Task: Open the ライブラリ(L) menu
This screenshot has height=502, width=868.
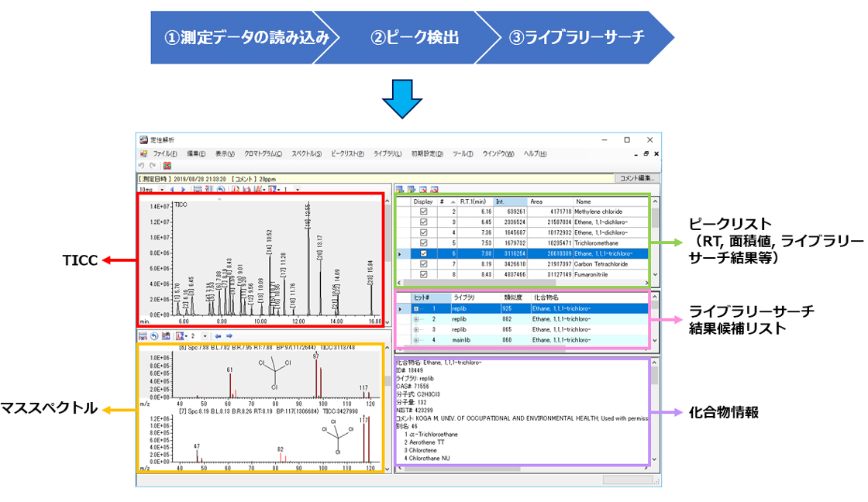Action: pos(387,153)
